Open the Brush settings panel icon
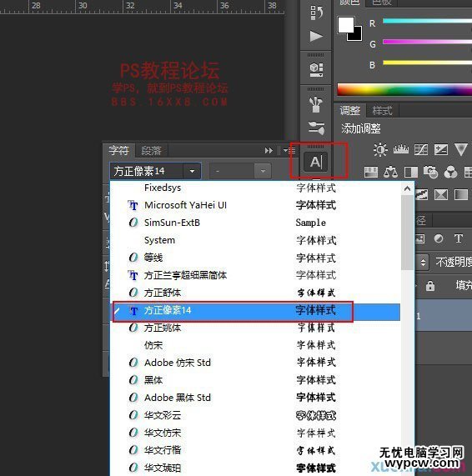This screenshot has height=476, width=472. [x=316, y=128]
